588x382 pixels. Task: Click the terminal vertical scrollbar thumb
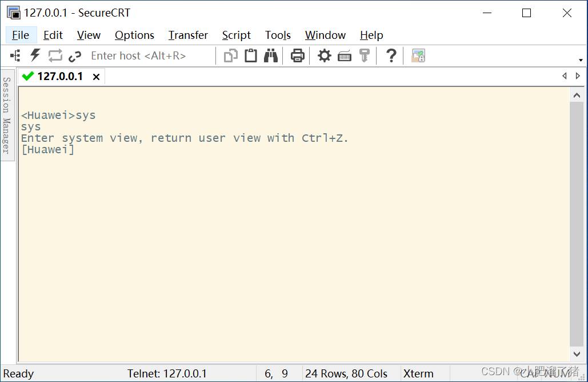[577, 224]
